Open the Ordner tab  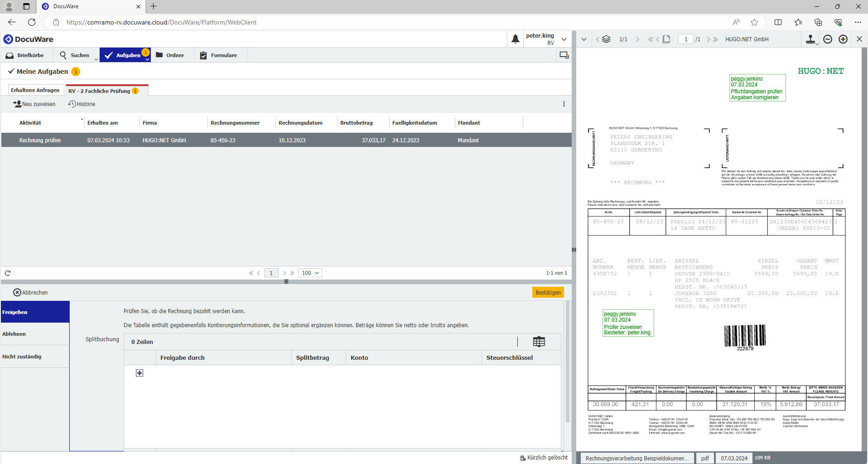(170, 55)
